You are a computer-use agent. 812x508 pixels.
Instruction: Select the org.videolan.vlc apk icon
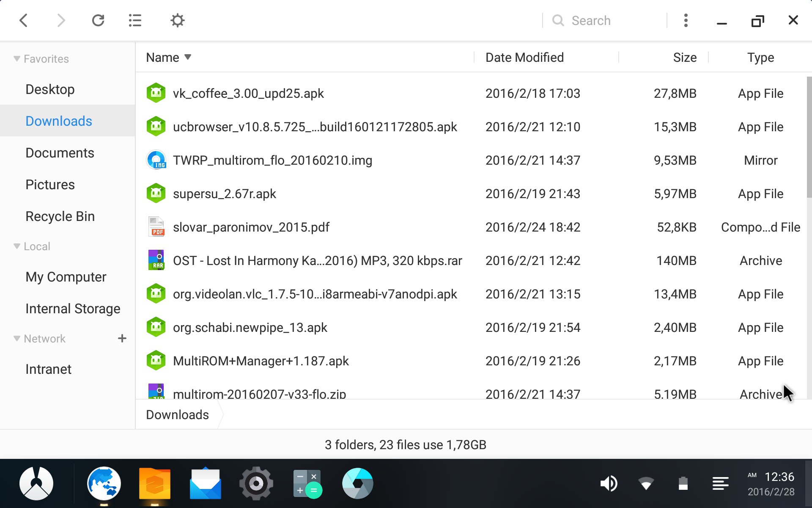click(x=156, y=294)
